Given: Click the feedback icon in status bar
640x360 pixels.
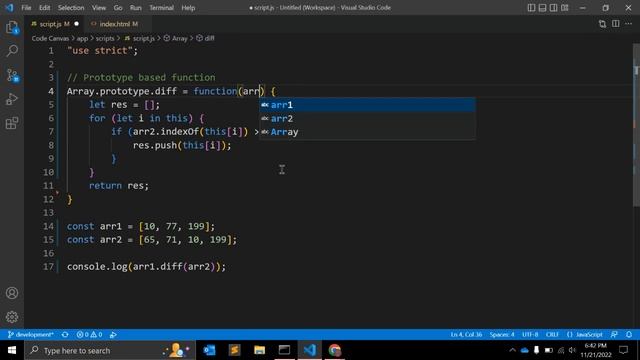Looking at the screenshot, I should point(614,335).
